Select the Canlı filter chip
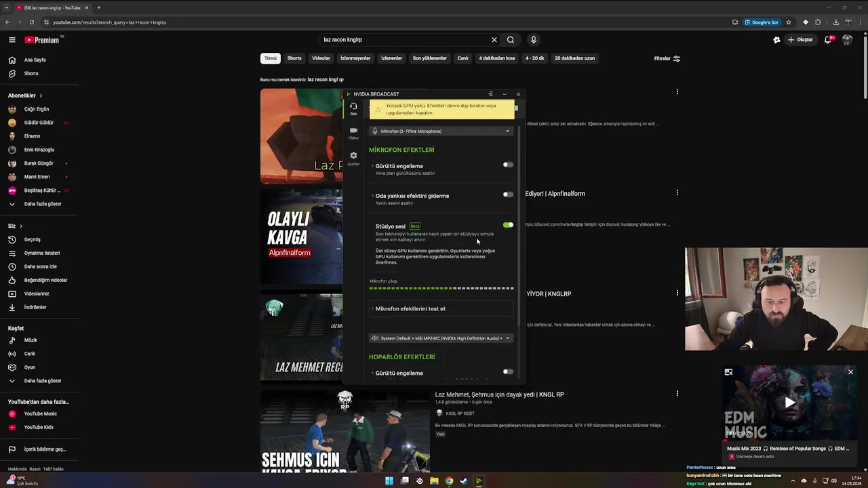Image resolution: width=868 pixels, height=488 pixels. 463,58
